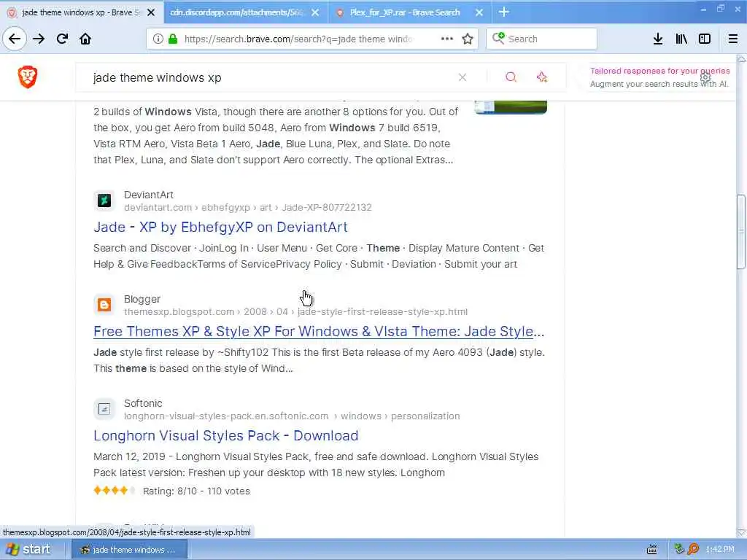Click the jade theme windows taskbar button

click(x=129, y=550)
